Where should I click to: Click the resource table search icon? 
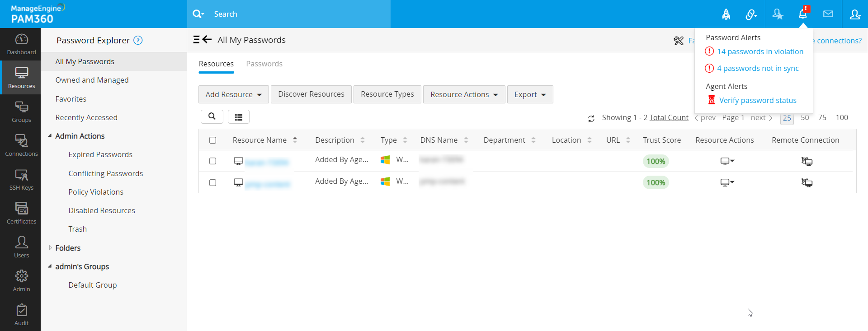pos(212,117)
